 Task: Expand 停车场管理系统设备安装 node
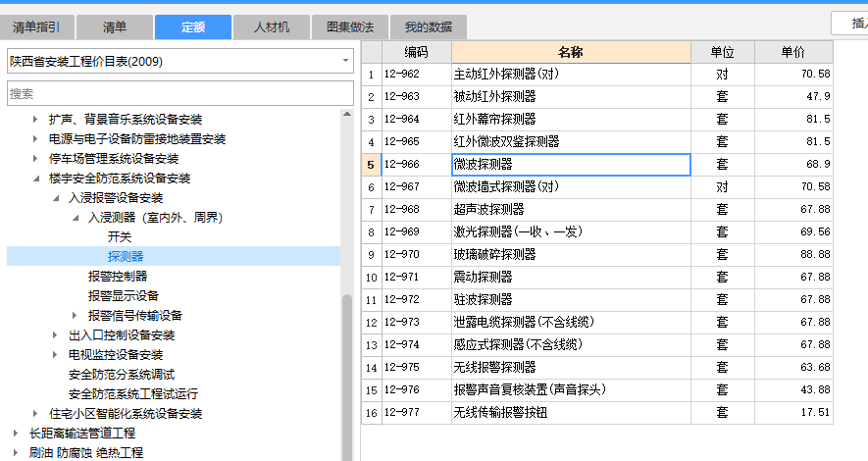35,159
